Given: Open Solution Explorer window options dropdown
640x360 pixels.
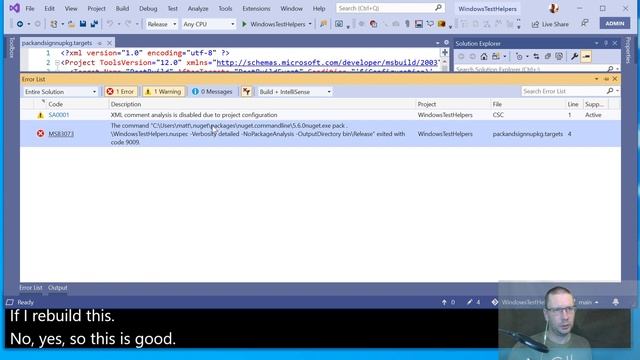Looking at the screenshot, I should click(x=596, y=43).
